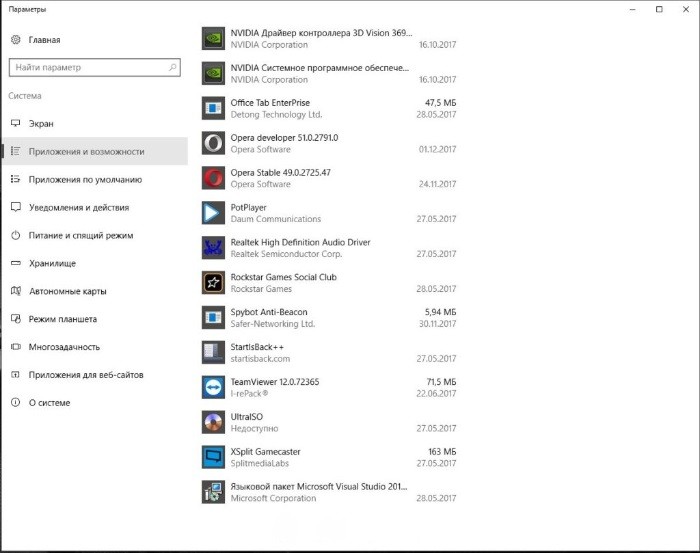Image resolution: width=700 pixels, height=553 pixels.
Task: Select Языковой пакет Microsoft Visual Studio entry
Action: pos(319,486)
